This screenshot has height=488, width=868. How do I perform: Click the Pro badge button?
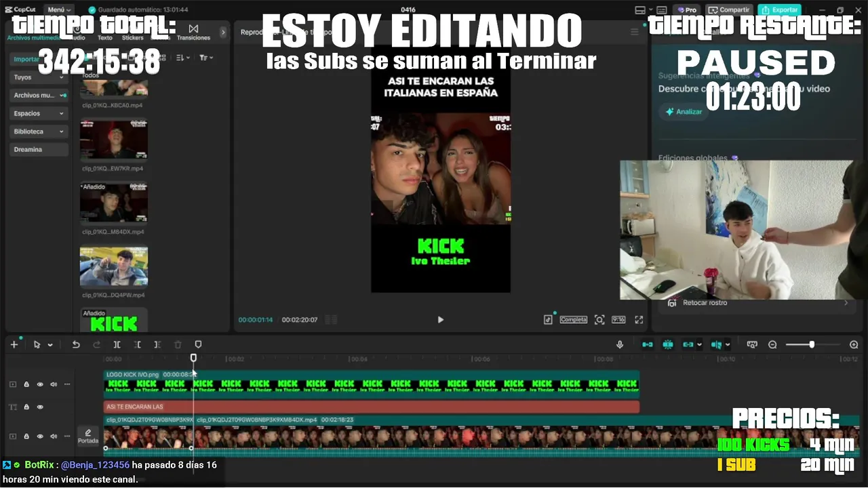coord(686,10)
